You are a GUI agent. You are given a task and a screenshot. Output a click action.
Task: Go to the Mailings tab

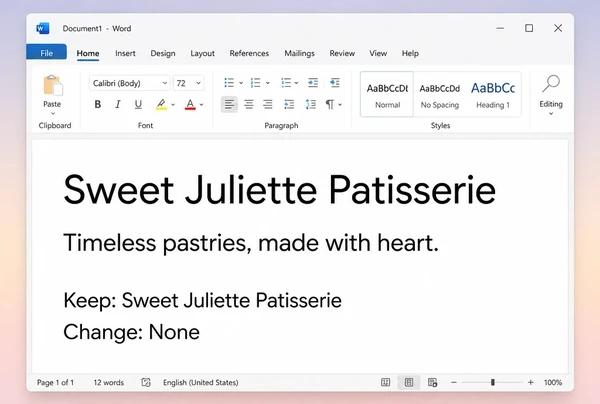pyautogui.click(x=299, y=53)
